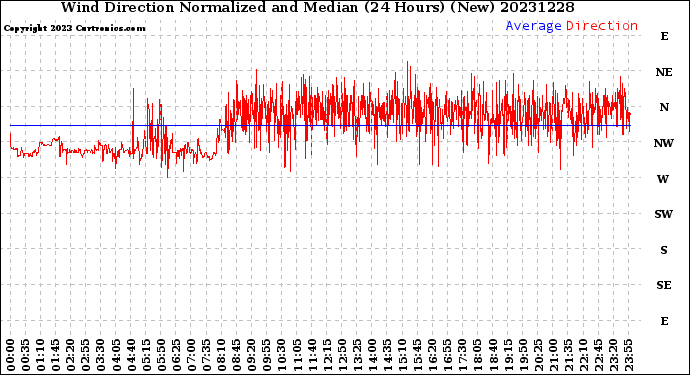690x375 pixels.
Task: Click the 23:20 time label
Action: click(613, 355)
